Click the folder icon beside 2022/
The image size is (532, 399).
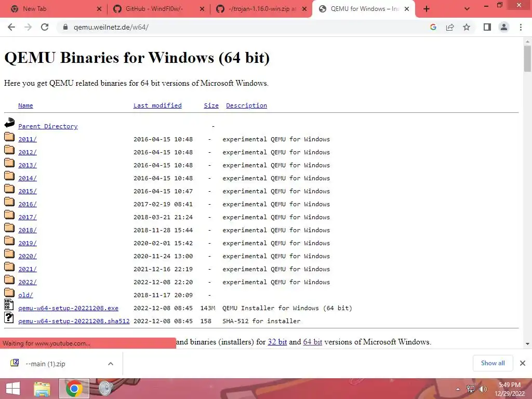tap(9, 280)
